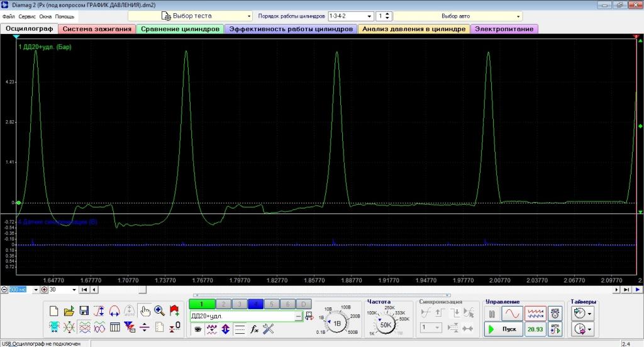This screenshot has height=347, width=644.
Task: Toggle channel 3 button
Action: [x=240, y=304]
